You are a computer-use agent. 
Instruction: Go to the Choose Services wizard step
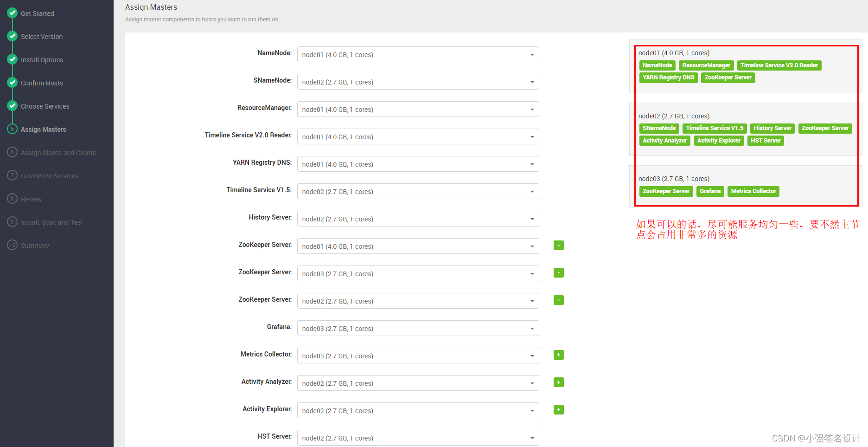(45, 106)
